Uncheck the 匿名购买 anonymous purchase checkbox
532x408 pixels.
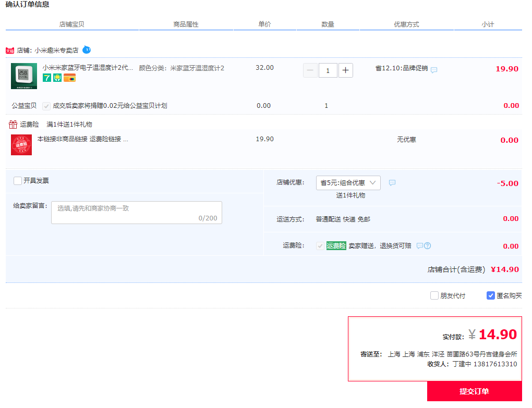491,295
